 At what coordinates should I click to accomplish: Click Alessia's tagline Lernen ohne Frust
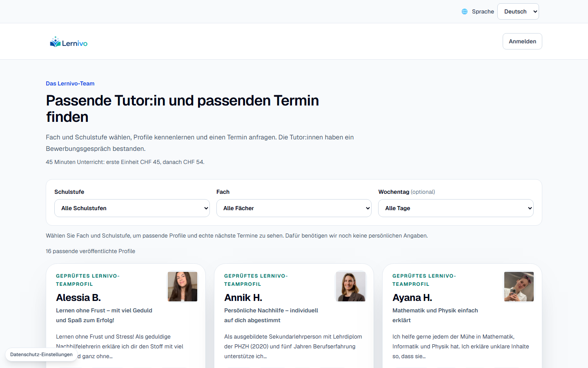tap(104, 315)
